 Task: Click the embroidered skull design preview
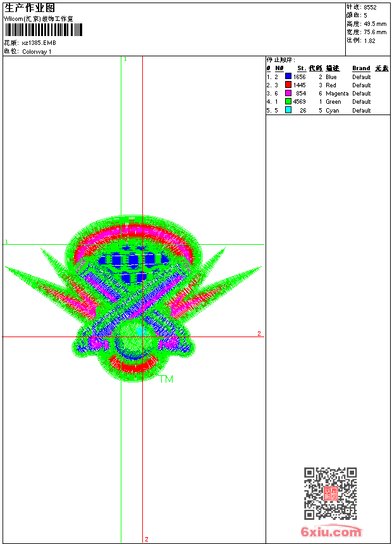[133, 299]
